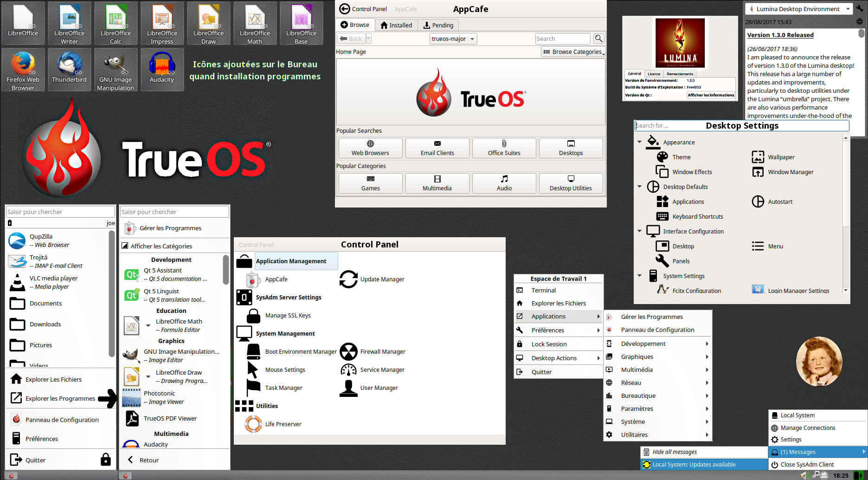868x480 pixels.
Task: Open Keyboard Shortcuts settings
Action: pos(689,217)
